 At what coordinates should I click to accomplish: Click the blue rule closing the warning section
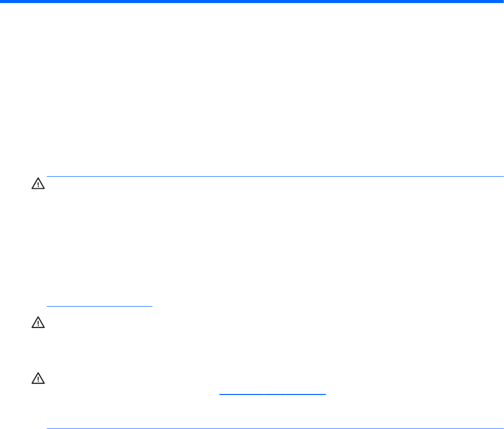point(274,414)
